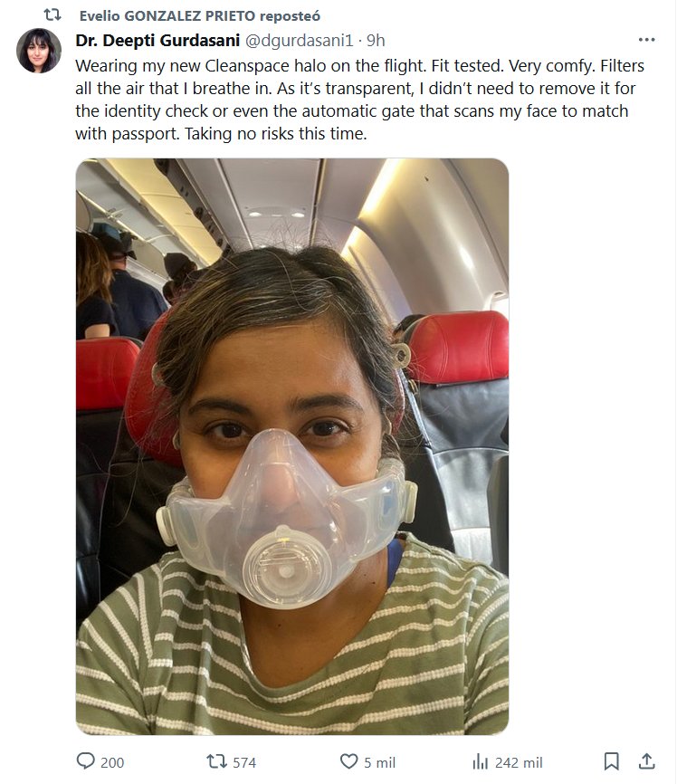Click the reply count "200"
The width and height of the screenshot is (677, 784).
click(x=112, y=762)
